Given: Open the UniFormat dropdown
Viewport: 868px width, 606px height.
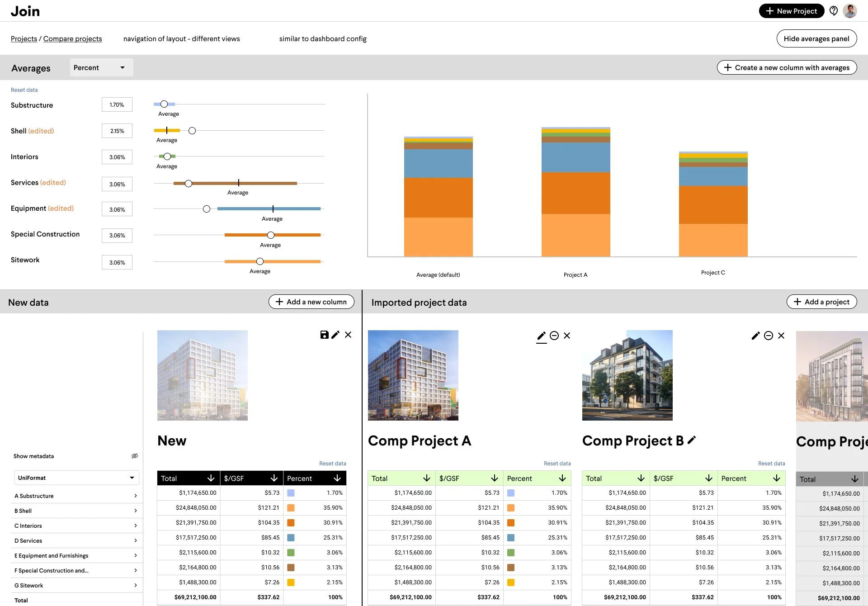Looking at the screenshot, I should [76, 478].
